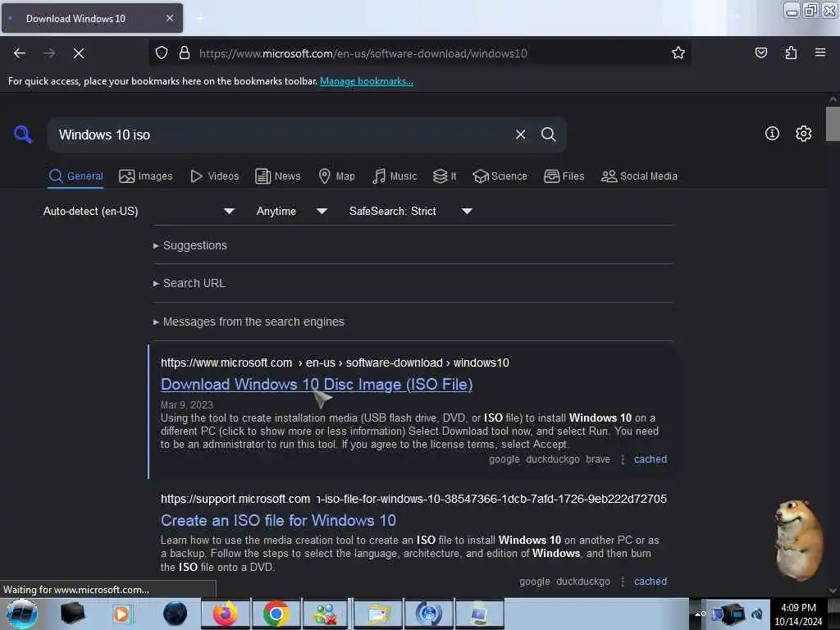840x630 pixels.
Task: Switch to the Science search tab
Action: 500,176
